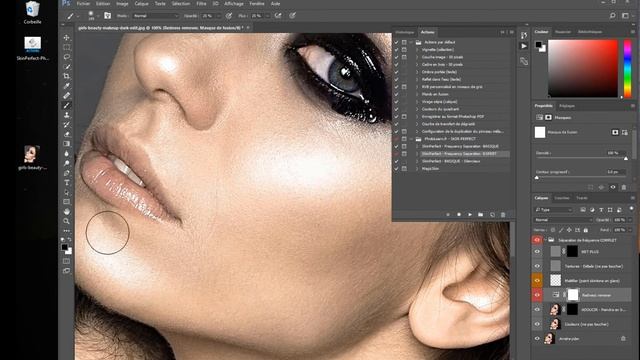This screenshot has height=360, width=640.
Task: Hide the HAT PLUS layer
Action: 537,252
